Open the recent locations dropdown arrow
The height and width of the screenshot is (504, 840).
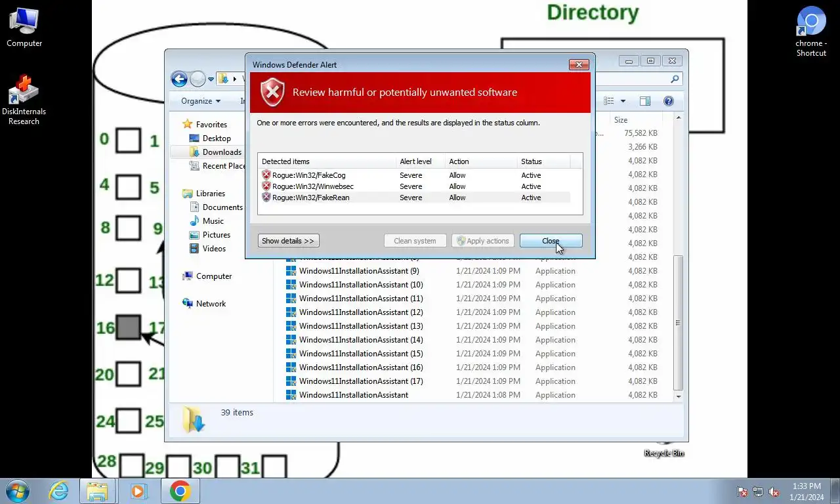211,79
